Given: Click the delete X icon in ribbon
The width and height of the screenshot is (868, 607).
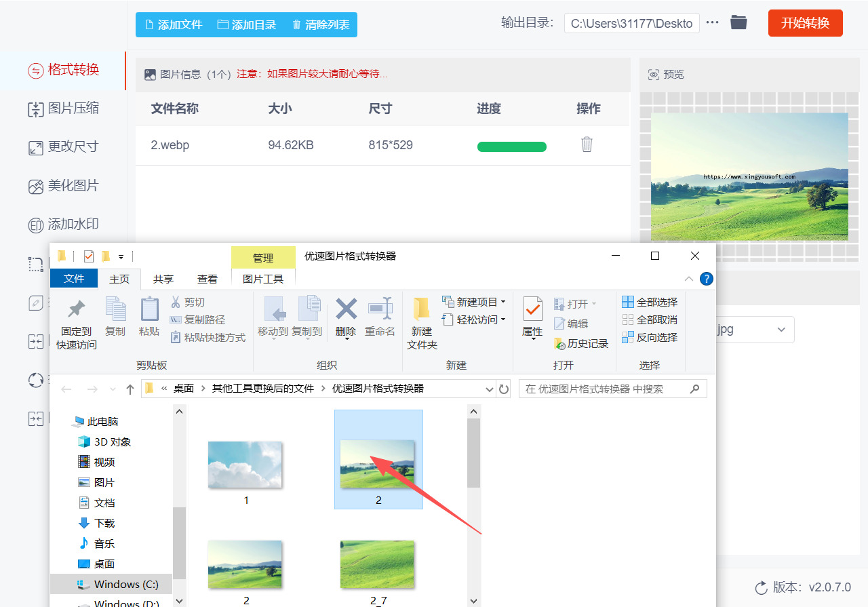Looking at the screenshot, I should [x=346, y=309].
